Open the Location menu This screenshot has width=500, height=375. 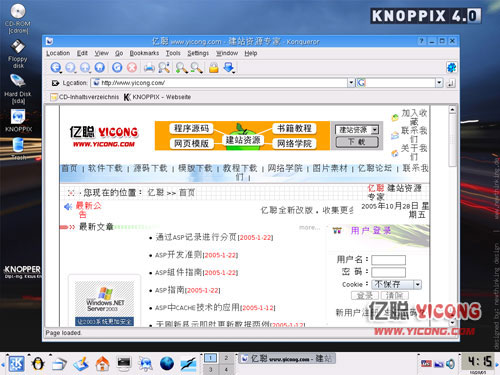click(58, 53)
